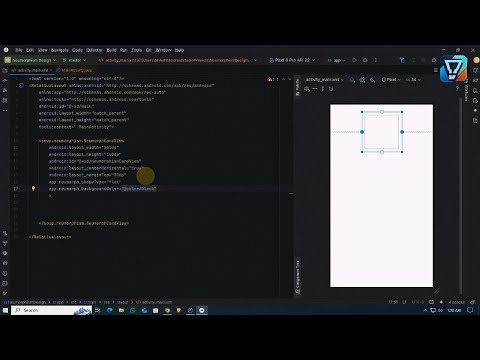
Task: Click the night mode design icon
Action: [x=373, y=80]
